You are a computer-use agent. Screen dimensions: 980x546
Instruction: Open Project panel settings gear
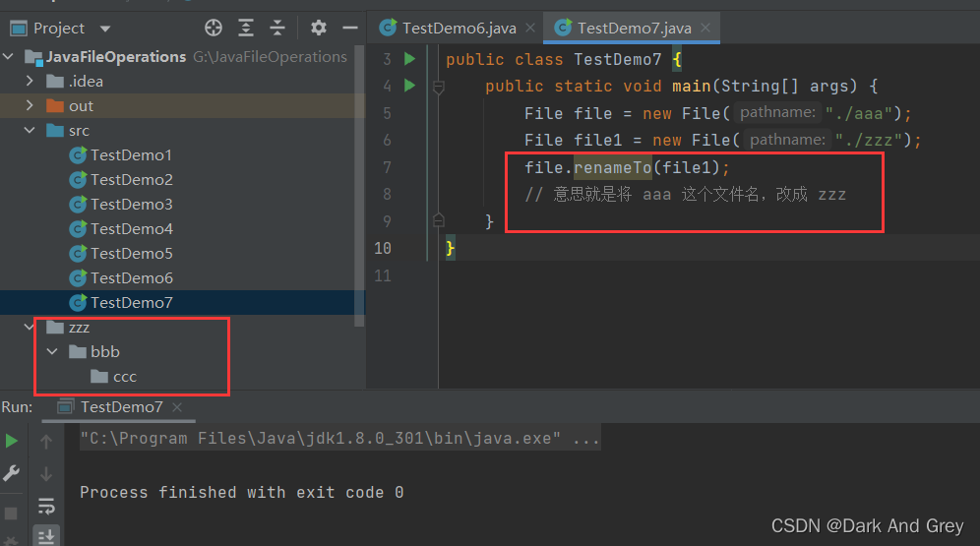[x=319, y=28]
